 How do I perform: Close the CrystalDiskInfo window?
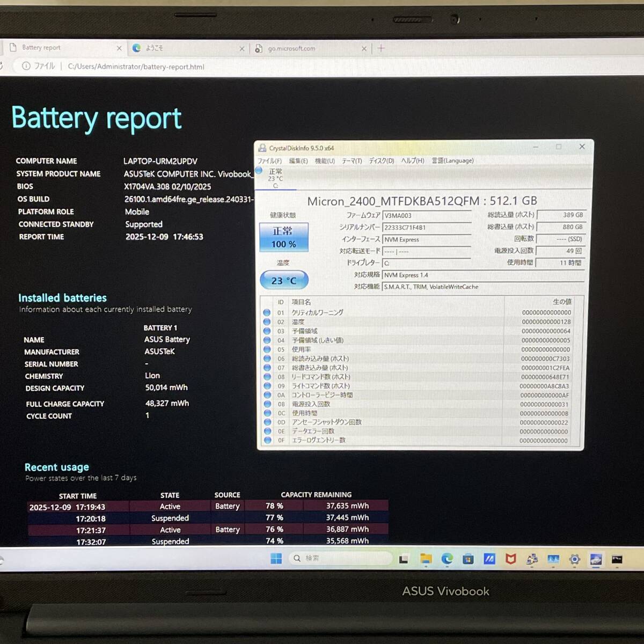click(582, 147)
